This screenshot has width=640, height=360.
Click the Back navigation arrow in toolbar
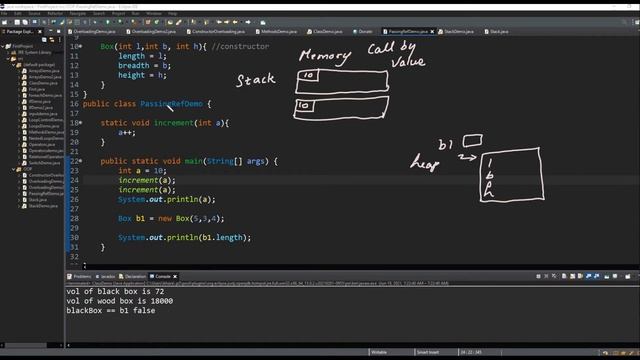coord(235,22)
